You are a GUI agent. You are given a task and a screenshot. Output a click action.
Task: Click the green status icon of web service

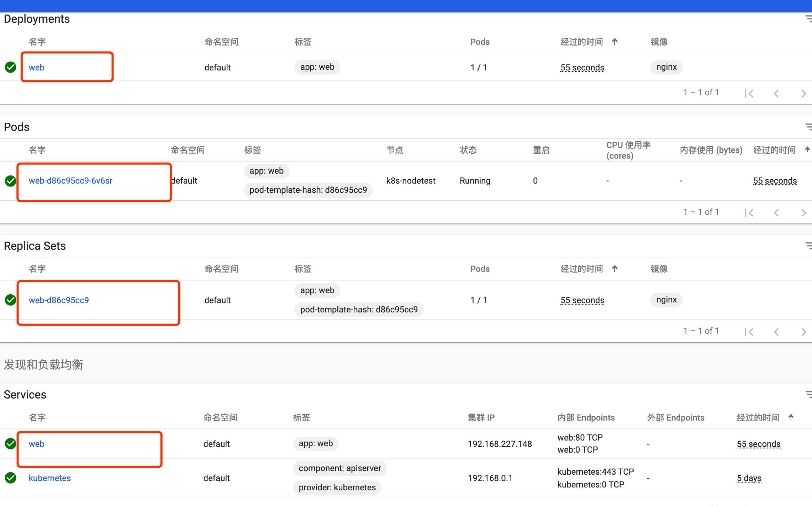tap(11, 443)
